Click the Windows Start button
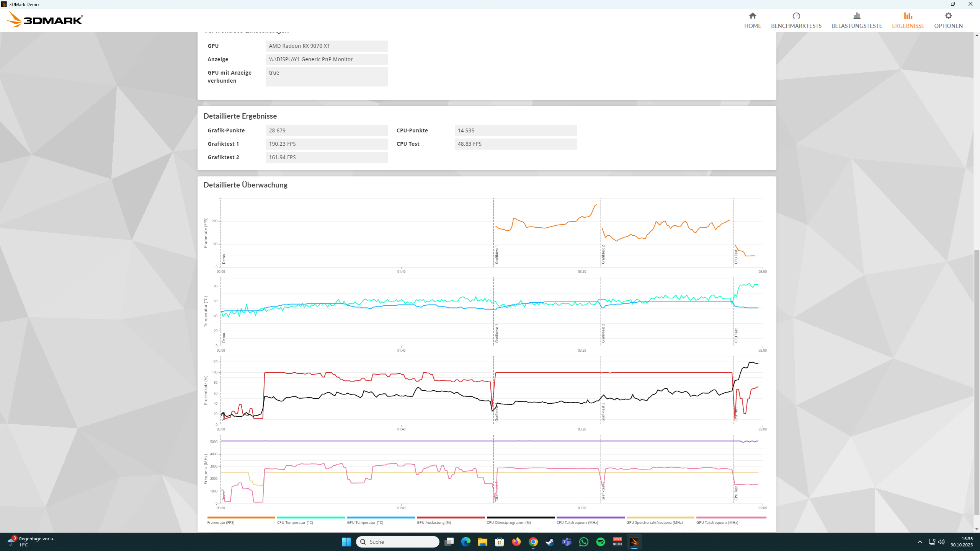Screen dimensions: 980x551 tap(346, 542)
